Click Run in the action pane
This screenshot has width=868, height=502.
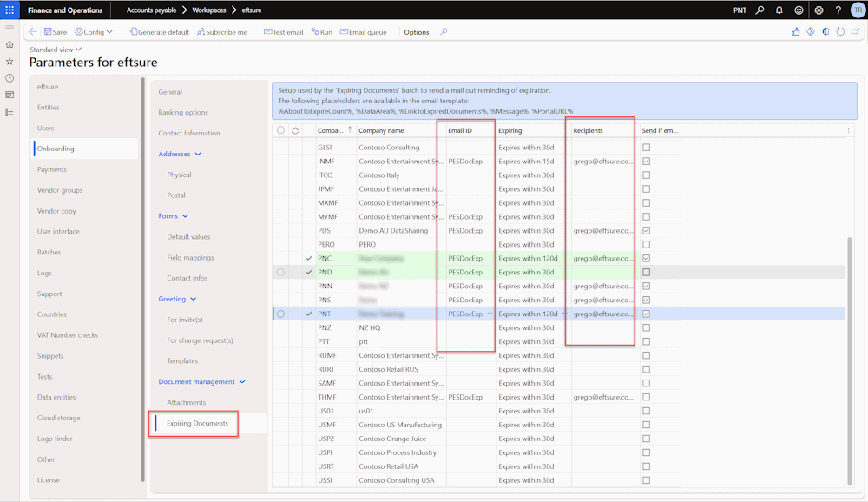322,32
